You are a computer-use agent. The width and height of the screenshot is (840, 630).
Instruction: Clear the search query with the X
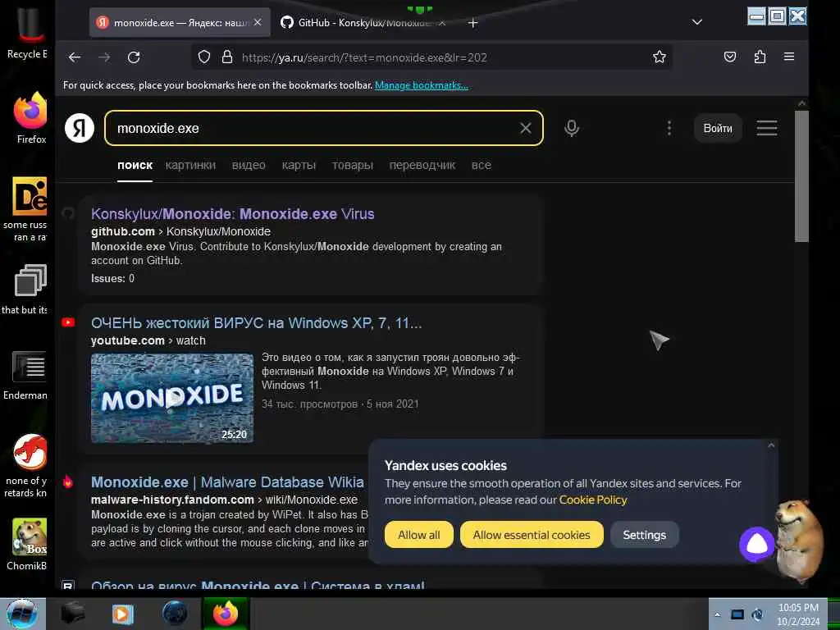click(x=526, y=128)
